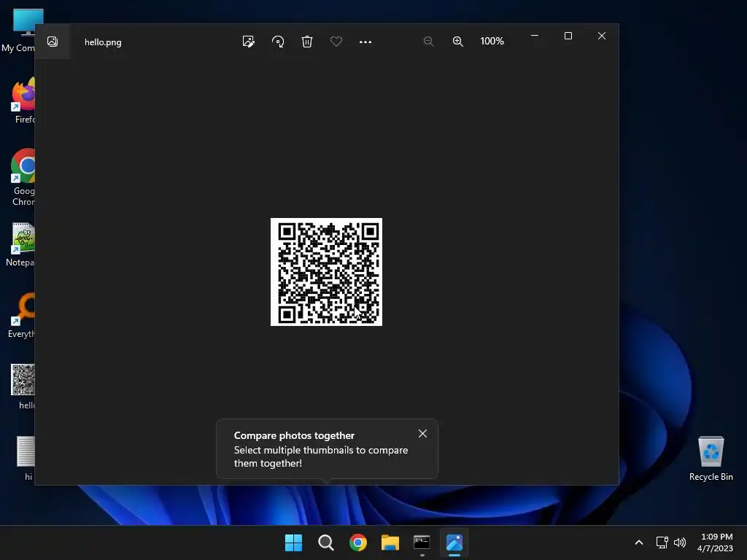Rotate the photo with the rotate icon

[x=278, y=42]
